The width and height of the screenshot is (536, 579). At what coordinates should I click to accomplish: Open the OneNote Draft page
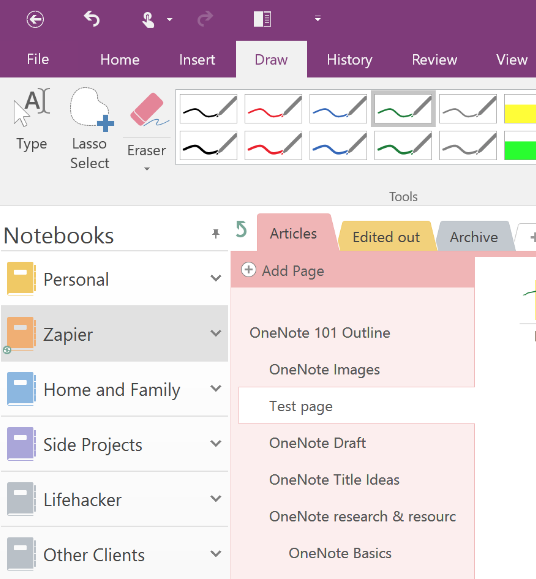coord(317,443)
